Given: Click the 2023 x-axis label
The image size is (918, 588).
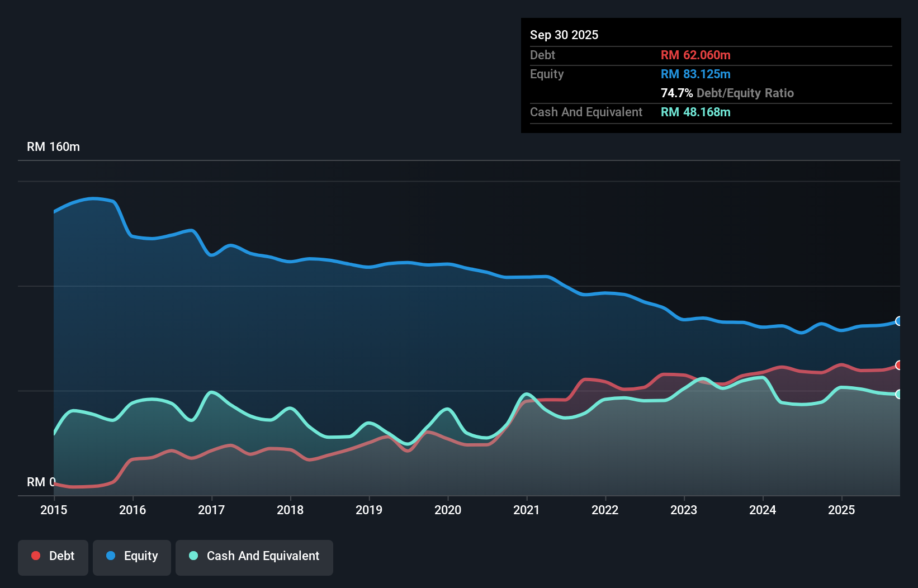Looking at the screenshot, I should (684, 510).
